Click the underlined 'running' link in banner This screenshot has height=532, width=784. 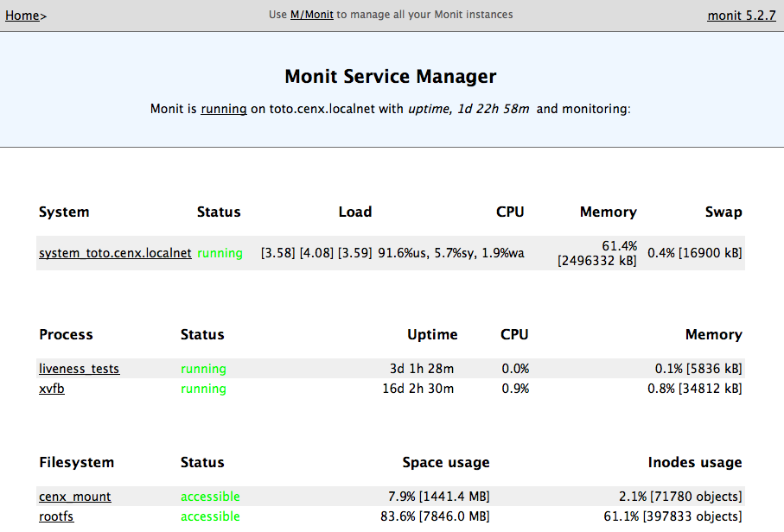coord(224,110)
